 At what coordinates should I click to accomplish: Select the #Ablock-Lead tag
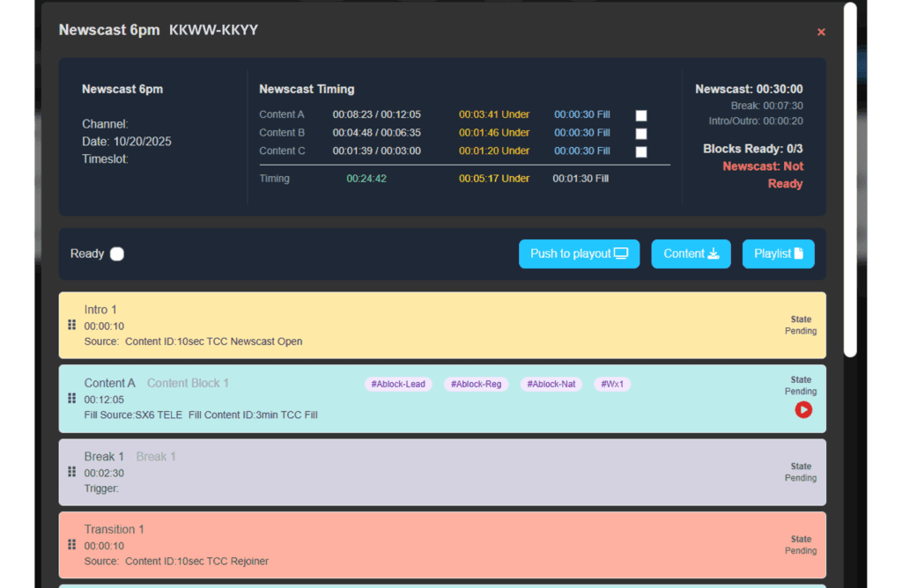(x=398, y=385)
